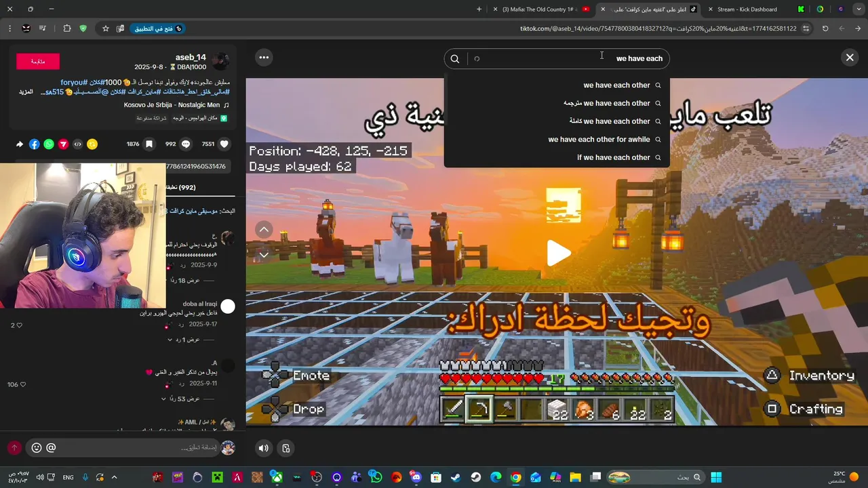Image resolution: width=868 pixels, height=488 pixels.
Task: Open the system volume icon in the tray
Action: point(40,477)
